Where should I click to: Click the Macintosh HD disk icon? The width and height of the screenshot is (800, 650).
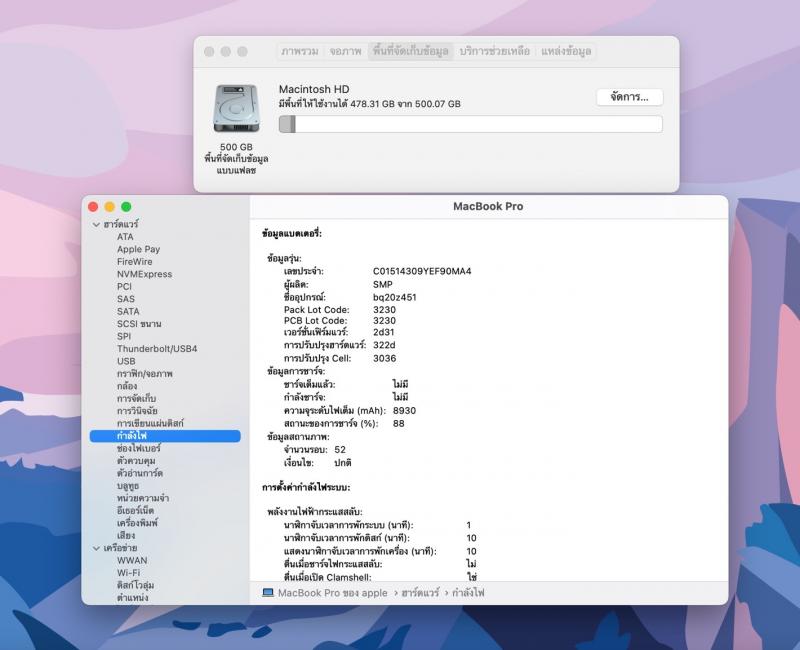pyautogui.click(x=236, y=109)
